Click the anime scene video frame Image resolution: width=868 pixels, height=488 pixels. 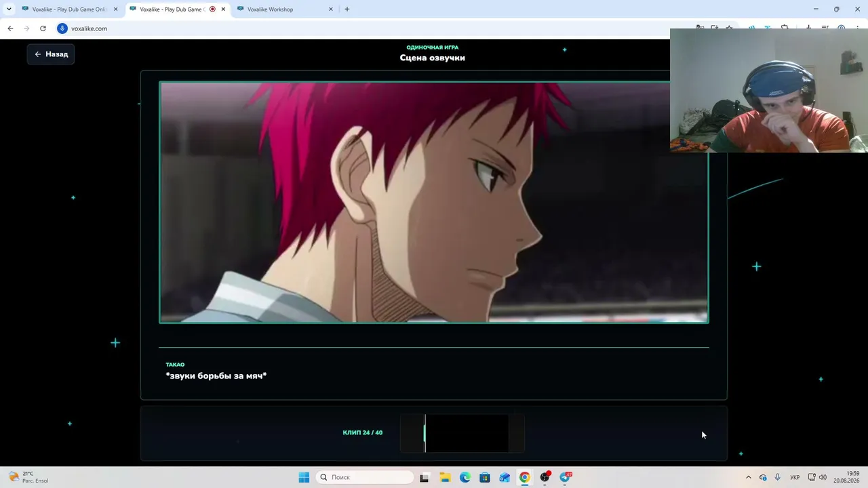[434, 202]
